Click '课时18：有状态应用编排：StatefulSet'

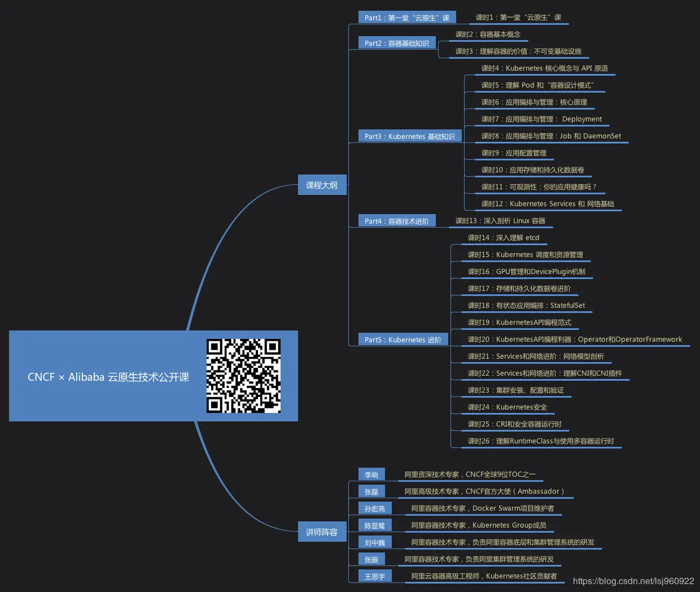tap(526, 306)
